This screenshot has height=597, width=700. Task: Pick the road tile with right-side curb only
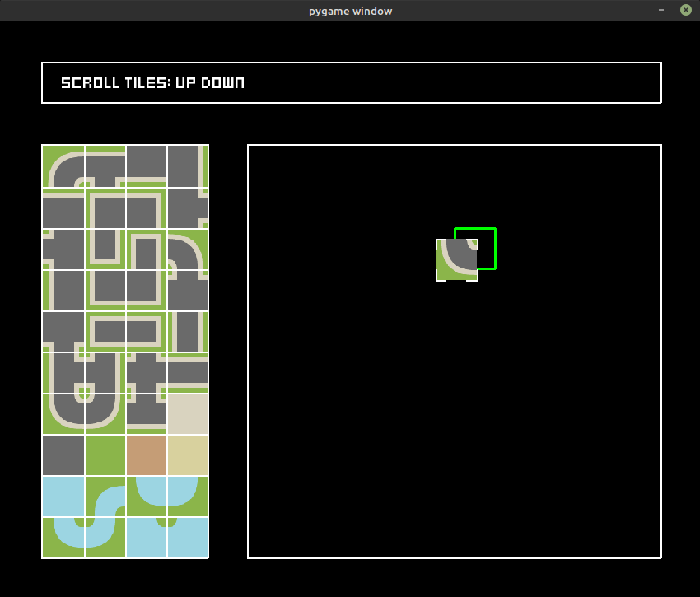pos(188,166)
